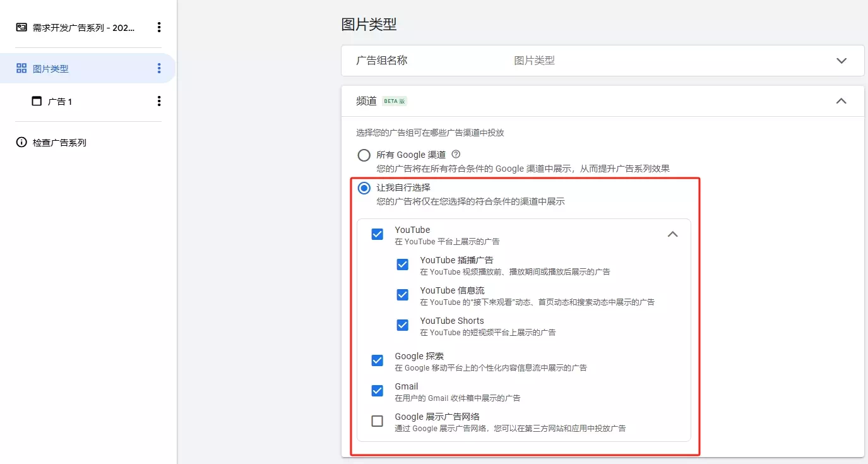Image resolution: width=868 pixels, height=464 pixels.
Task: Click the info icon beside 检查广告系列
Action: (21, 143)
